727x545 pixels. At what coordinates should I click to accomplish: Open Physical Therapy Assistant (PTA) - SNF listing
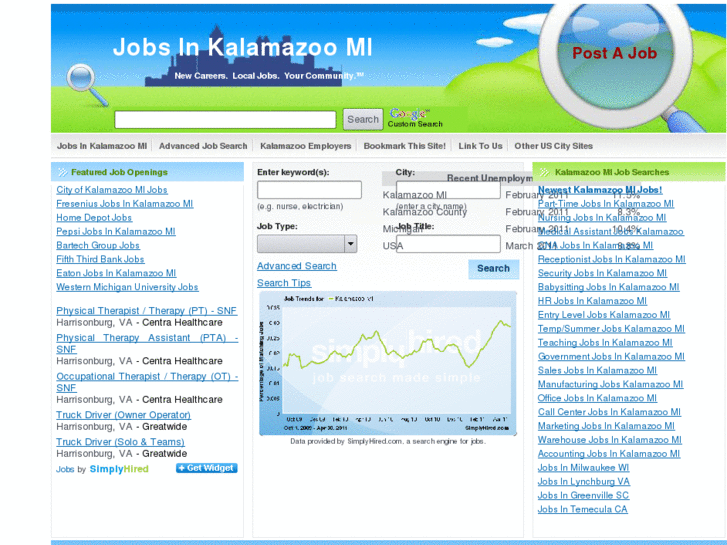pos(147,344)
